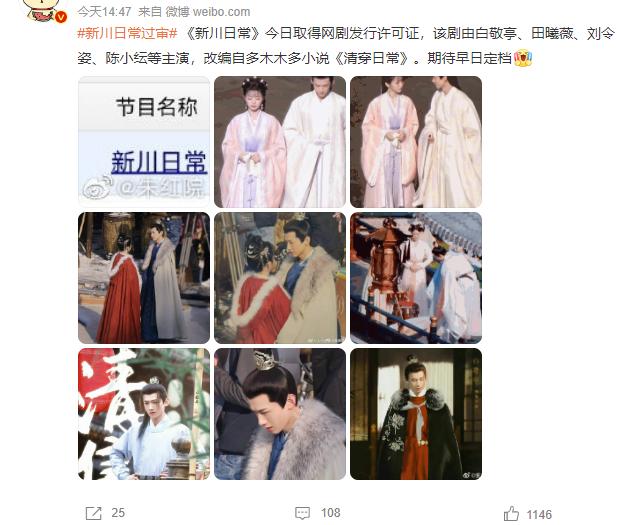Click the 108 comment count
Viewport: 617px width, 525px height.
point(331,513)
